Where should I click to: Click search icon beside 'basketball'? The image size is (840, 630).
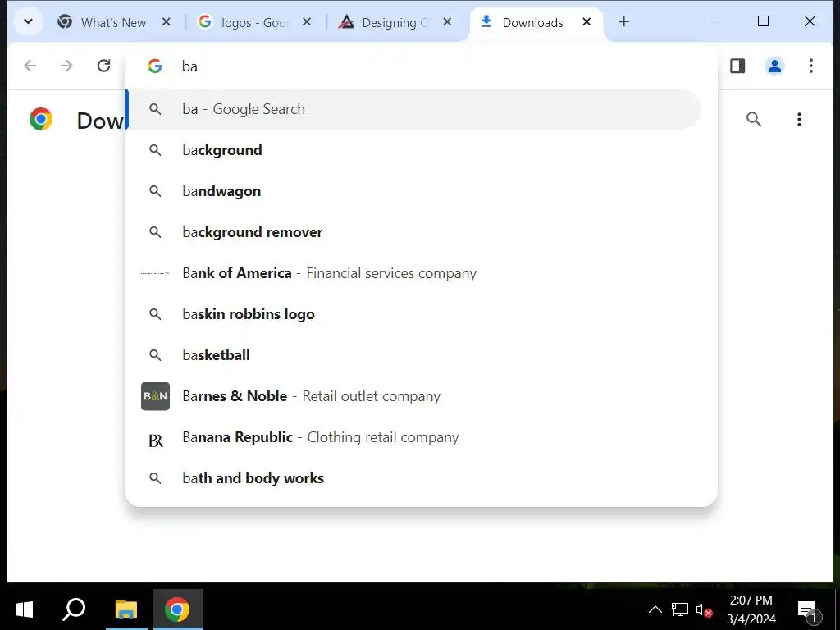click(155, 355)
